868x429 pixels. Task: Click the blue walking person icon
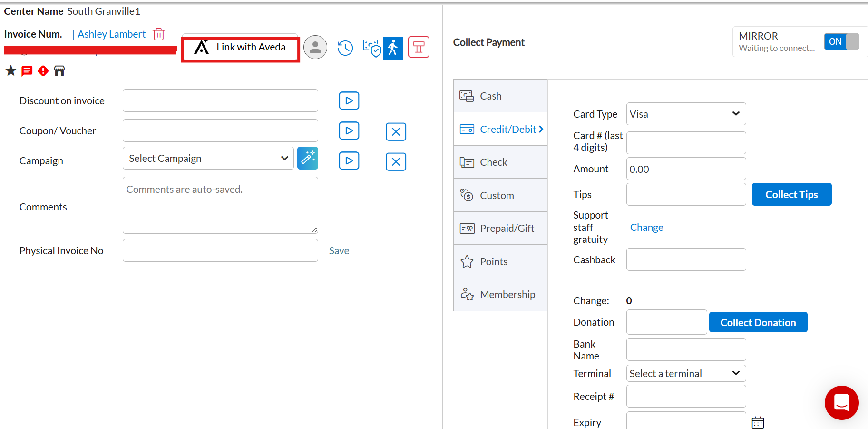tap(393, 48)
